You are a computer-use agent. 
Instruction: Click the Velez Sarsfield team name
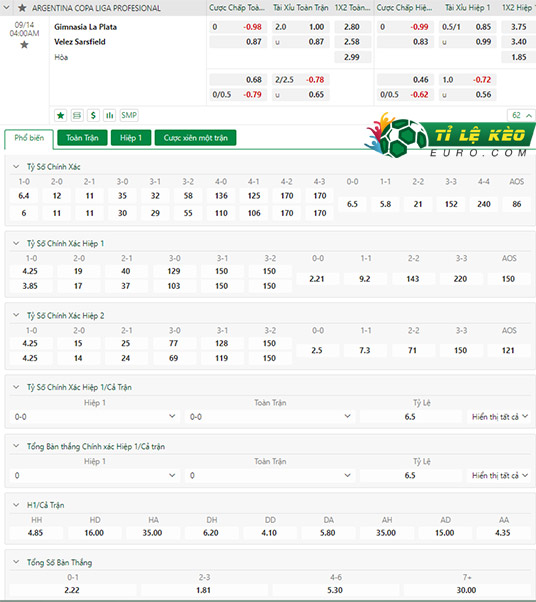79,42
